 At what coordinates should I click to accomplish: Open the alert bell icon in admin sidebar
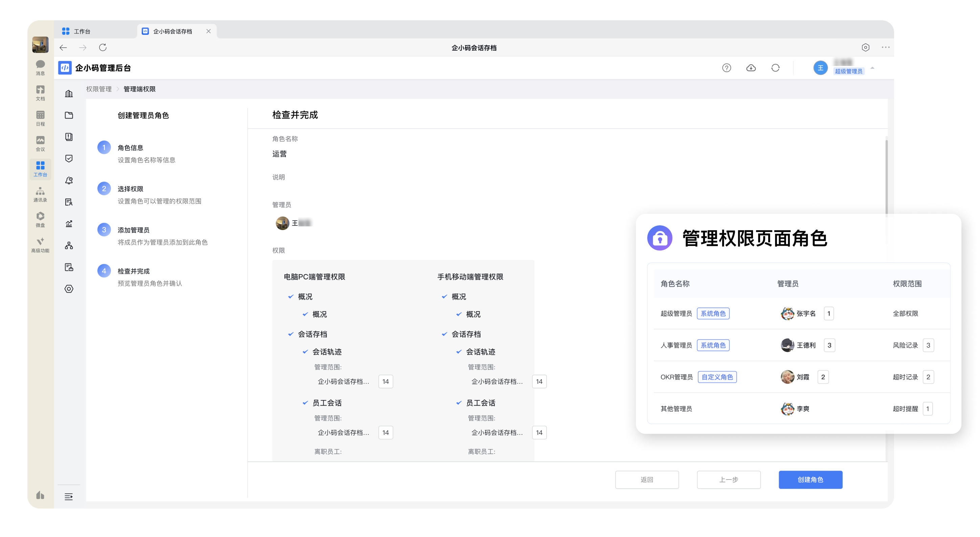tap(69, 180)
